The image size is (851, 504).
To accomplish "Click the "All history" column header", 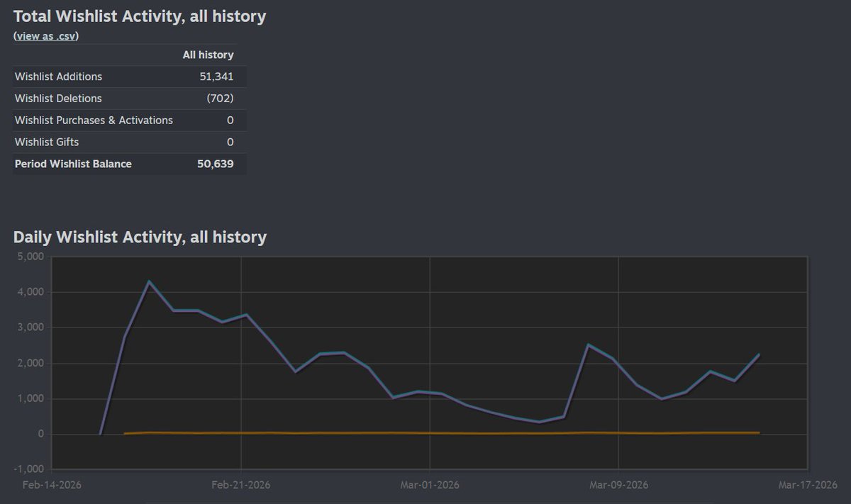I will tap(208, 55).
